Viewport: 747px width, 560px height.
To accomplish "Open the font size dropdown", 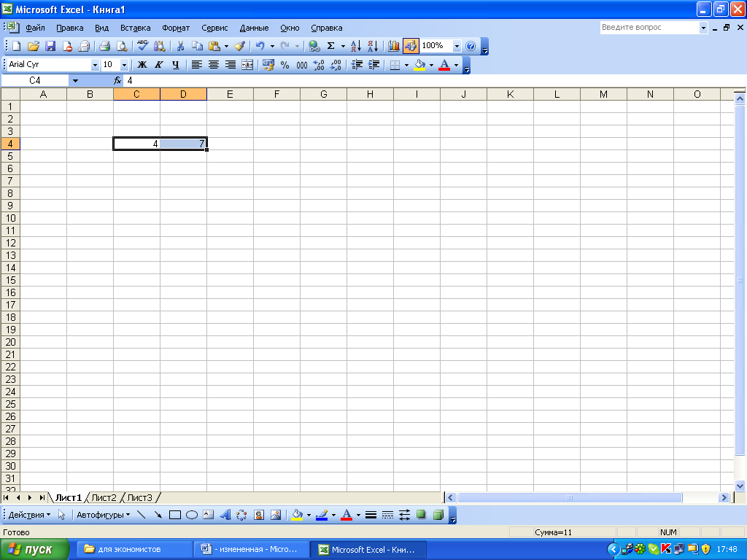I will click(124, 65).
